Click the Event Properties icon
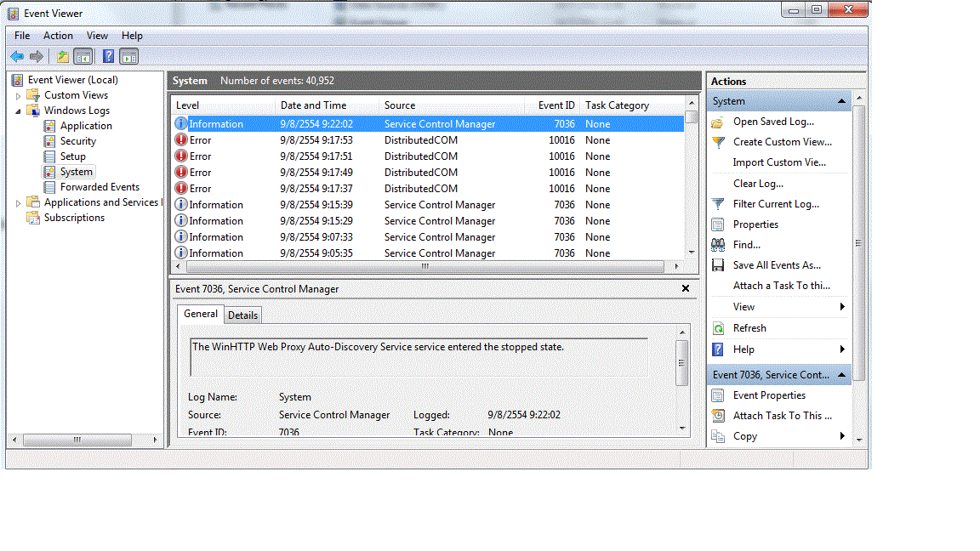The height and width of the screenshot is (551, 980). point(717,395)
